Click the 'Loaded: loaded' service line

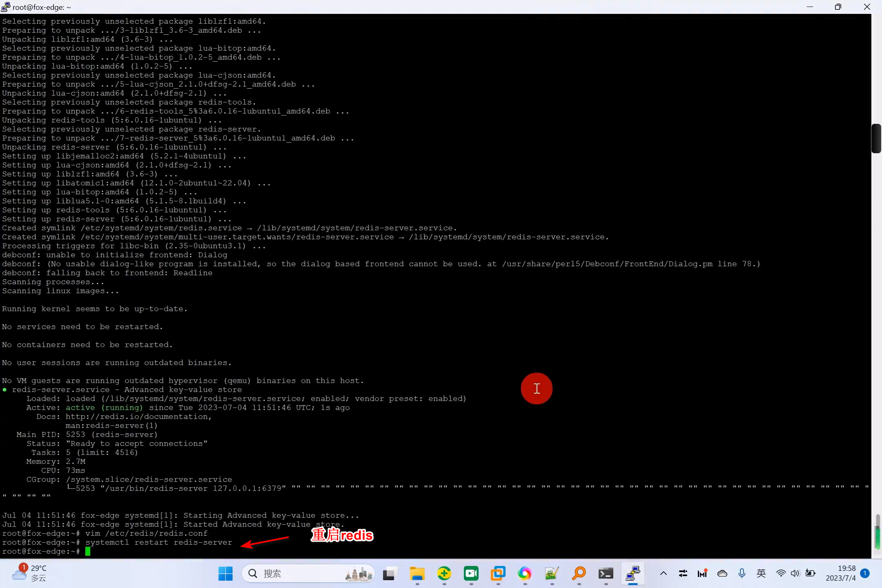[x=246, y=399]
